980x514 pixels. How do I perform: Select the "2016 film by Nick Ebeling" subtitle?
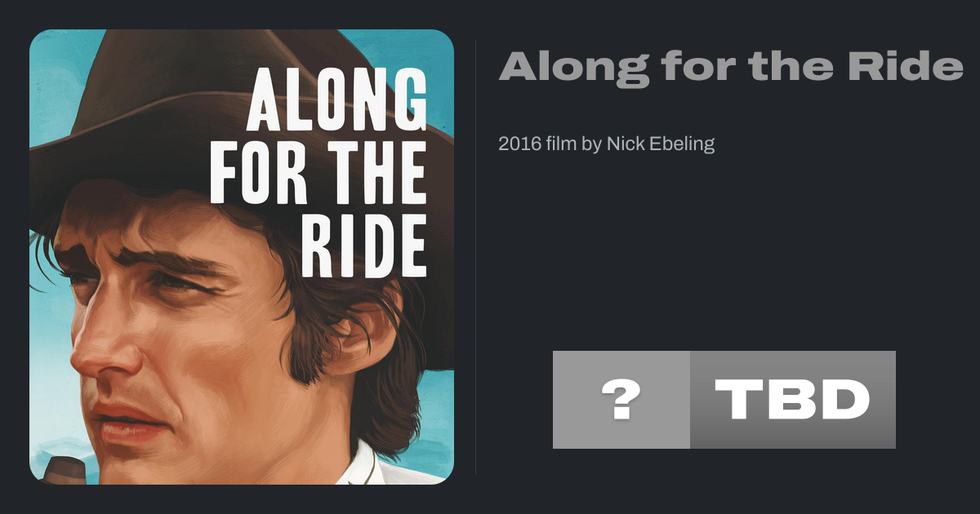click(x=606, y=144)
